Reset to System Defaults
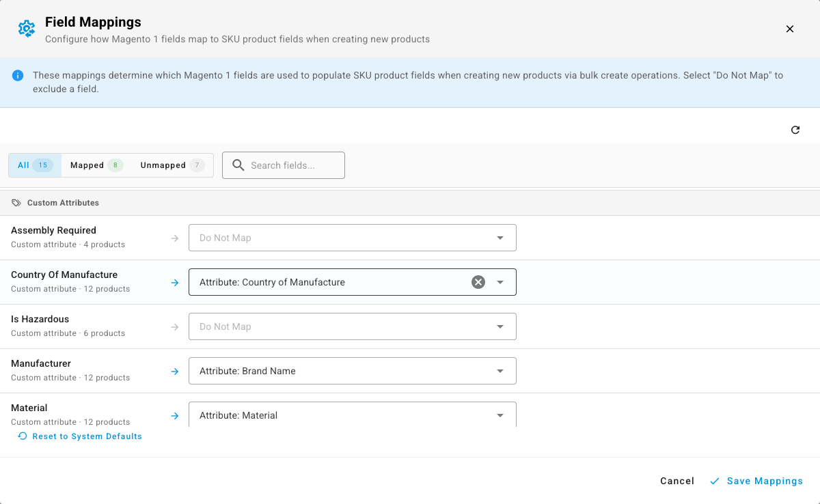Image resolution: width=820 pixels, height=504 pixels. point(80,436)
